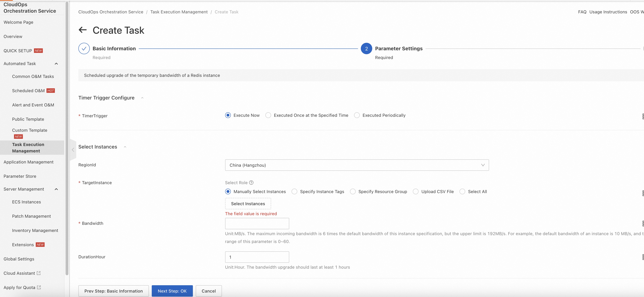The width and height of the screenshot is (644, 297).
Task: Collapse the Timer Trigger Configure section
Action: tap(142, 98)
